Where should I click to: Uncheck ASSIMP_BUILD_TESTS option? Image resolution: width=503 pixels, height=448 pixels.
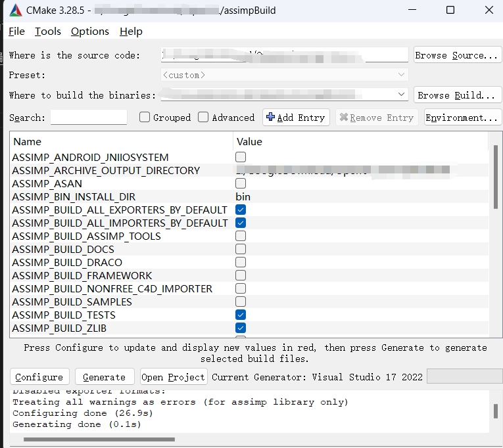pyautogui.click(x=241, y=315)
